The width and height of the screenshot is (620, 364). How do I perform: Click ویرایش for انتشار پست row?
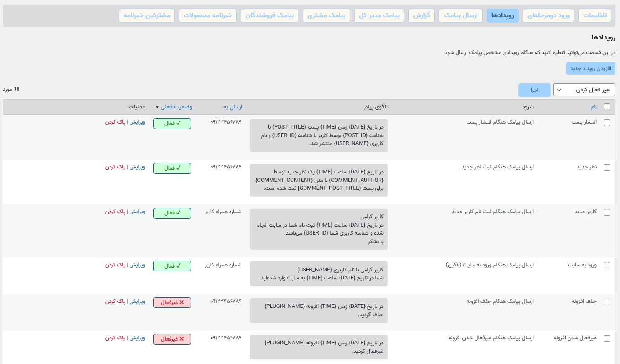(137, 122)
